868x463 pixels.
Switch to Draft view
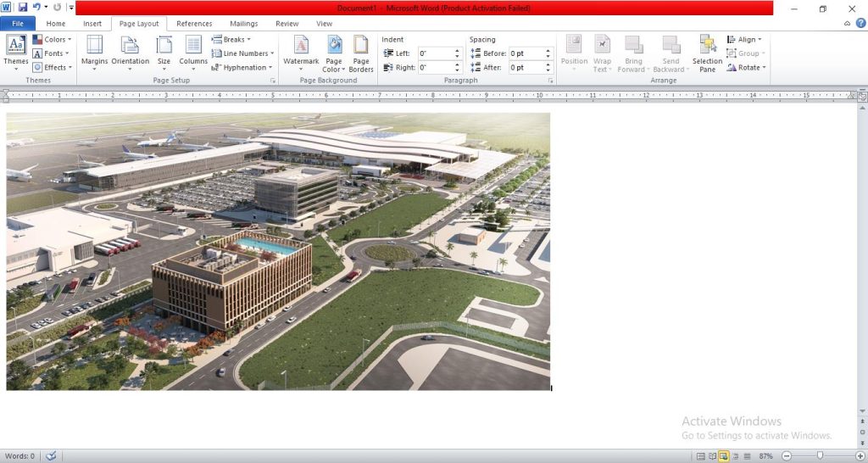point(747,456)
